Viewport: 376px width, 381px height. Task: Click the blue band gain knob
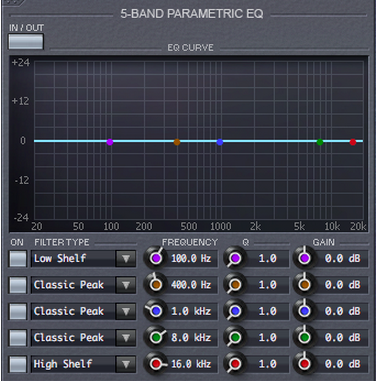point(304,311)
